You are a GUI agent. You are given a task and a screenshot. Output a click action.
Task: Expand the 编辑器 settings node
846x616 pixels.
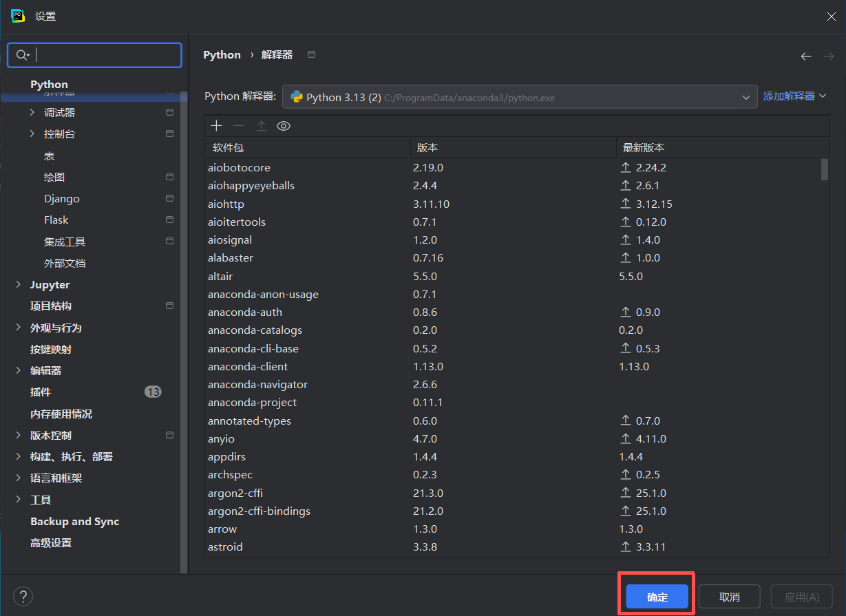[x=19, y=370]
